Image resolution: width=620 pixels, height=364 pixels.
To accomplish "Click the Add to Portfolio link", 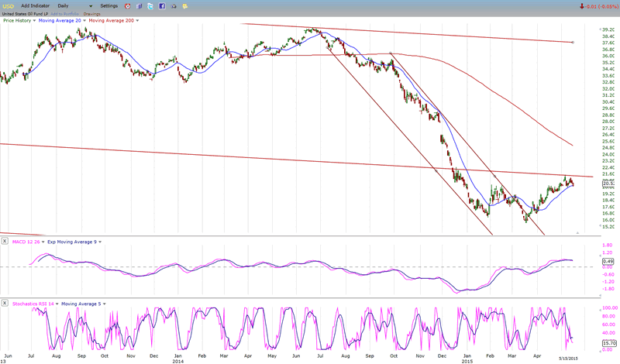I will coord(65,13).
